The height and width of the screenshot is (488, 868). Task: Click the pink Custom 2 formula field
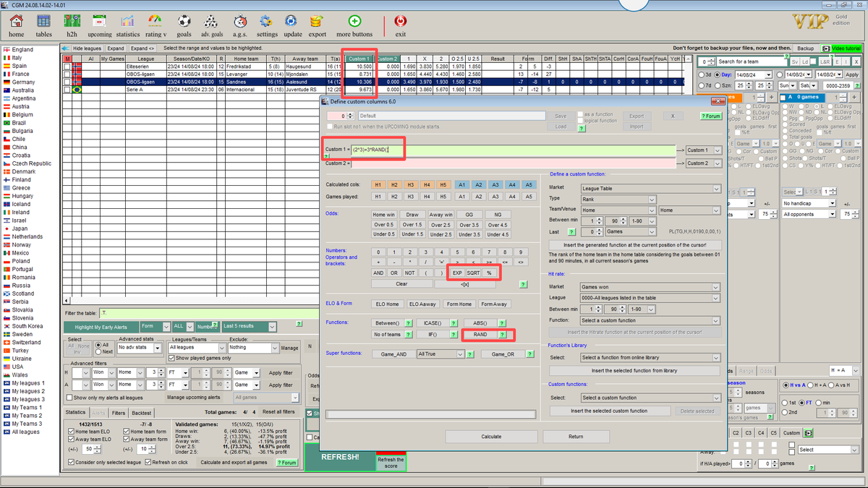tap(513, 163)
